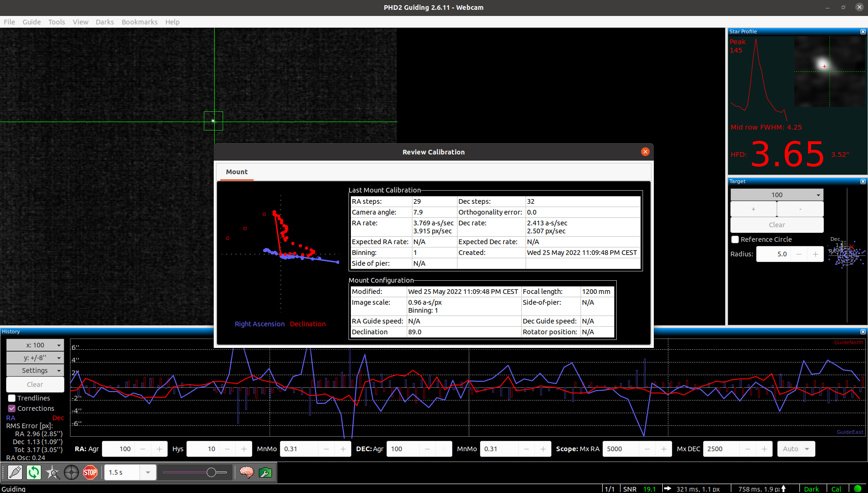Click the star profile image thumbnail
868x493 pixels.
pyautogui.click(x=829, y=71)
